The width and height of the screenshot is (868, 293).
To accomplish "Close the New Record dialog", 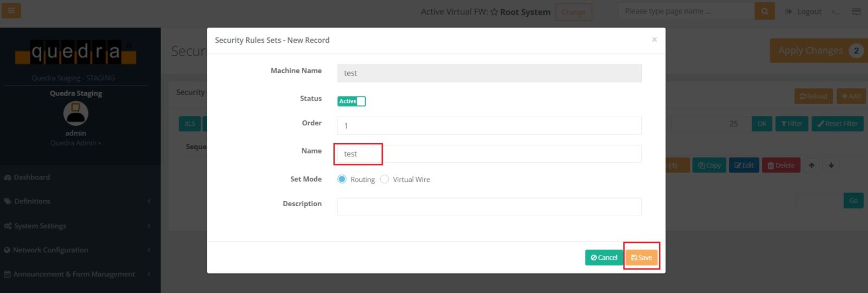I will [x=654, y=40].
